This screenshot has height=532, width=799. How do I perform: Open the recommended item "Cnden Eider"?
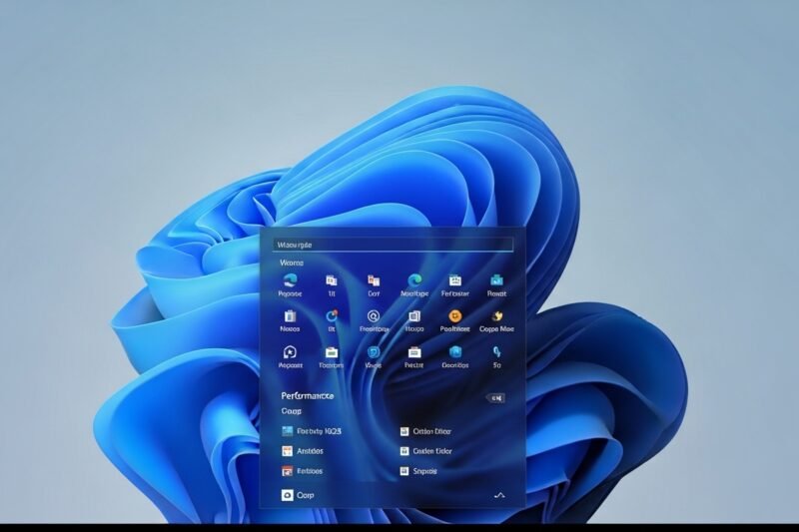(x=426, y=451)
